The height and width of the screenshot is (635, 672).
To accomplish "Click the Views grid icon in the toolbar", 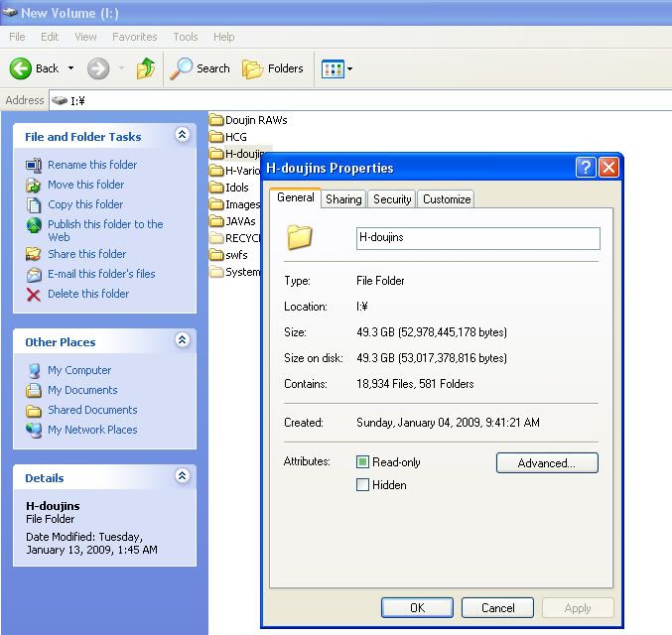I will (332, 68).
